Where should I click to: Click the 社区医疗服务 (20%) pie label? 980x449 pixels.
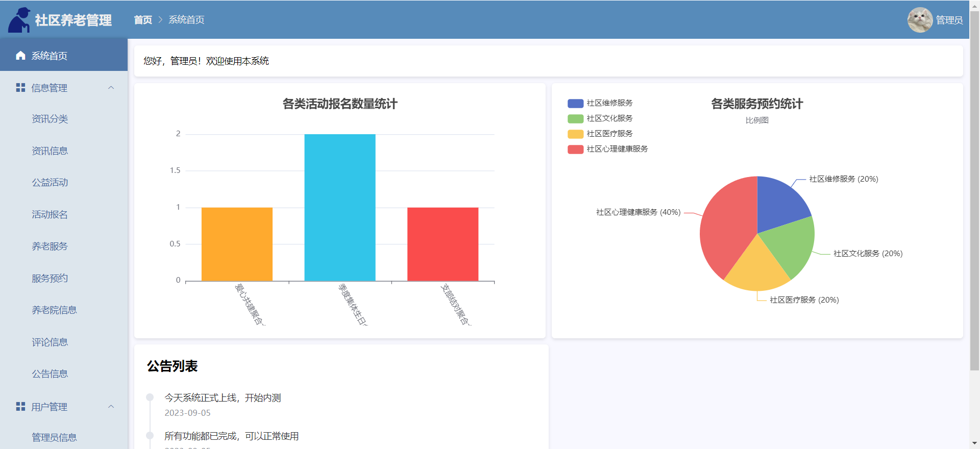804,300
